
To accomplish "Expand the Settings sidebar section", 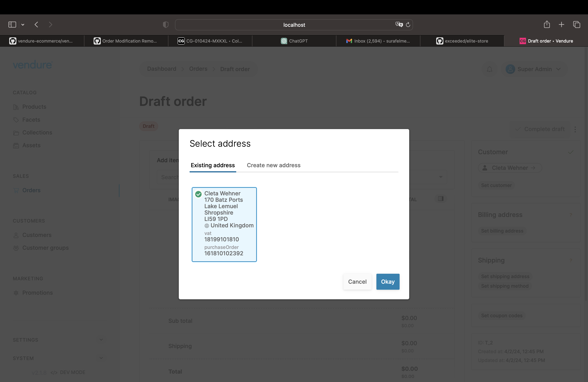I will click(101, 340).
